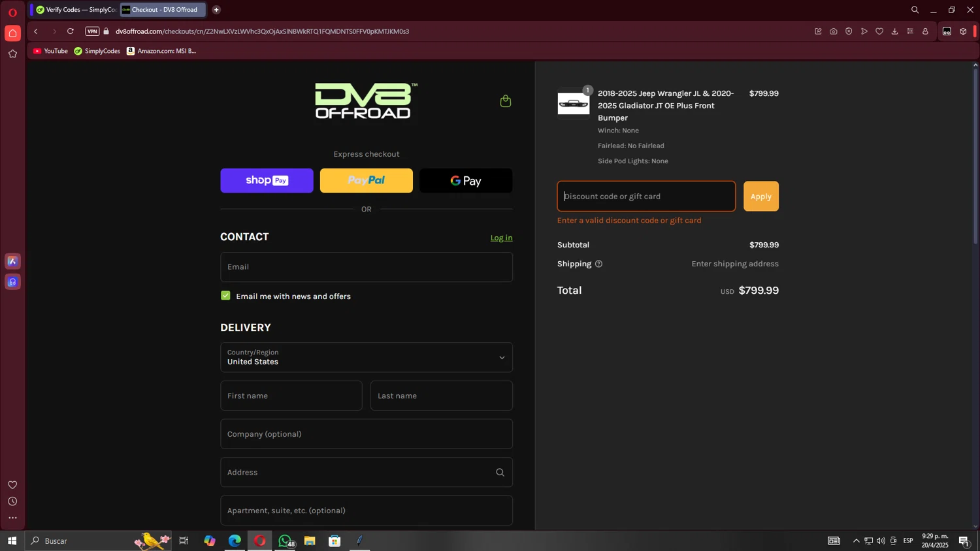Focus the Last name field
This screenshot has height=551, width=980.
click(442, 396)
